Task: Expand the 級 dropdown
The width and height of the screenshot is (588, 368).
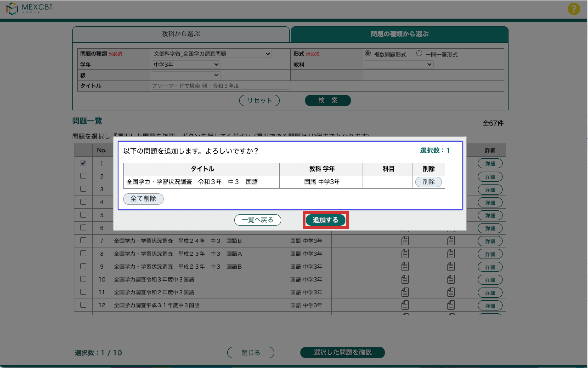Action: coord(186,75)
